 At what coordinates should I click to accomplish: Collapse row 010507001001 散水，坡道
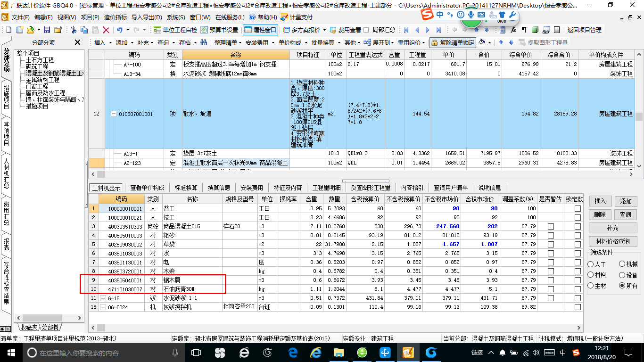tap(113, 114)
